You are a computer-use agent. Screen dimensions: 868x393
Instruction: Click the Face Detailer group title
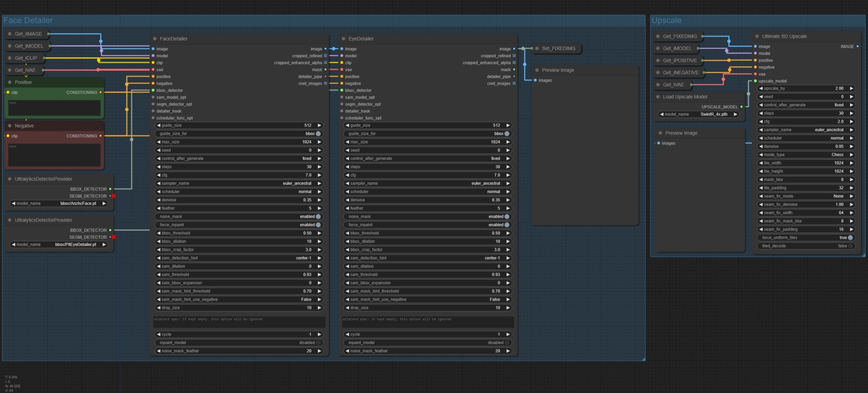pos(28,20)
